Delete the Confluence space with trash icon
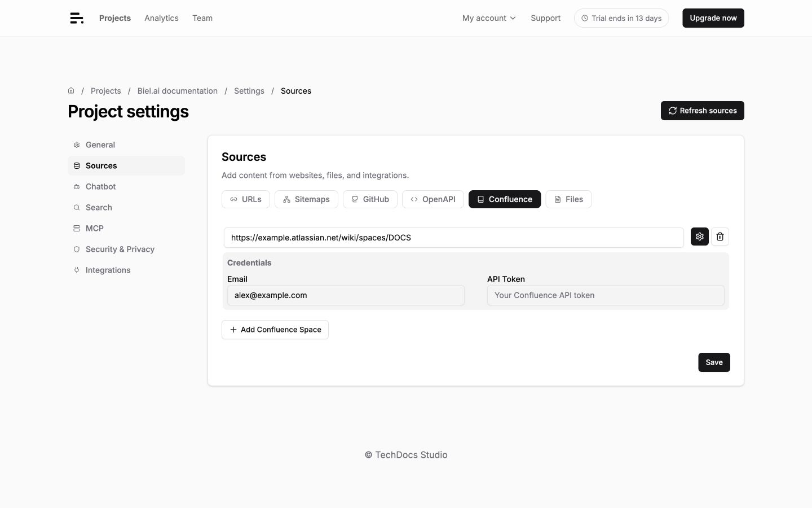This screenshot has height=508, width=812. point(720,237)
